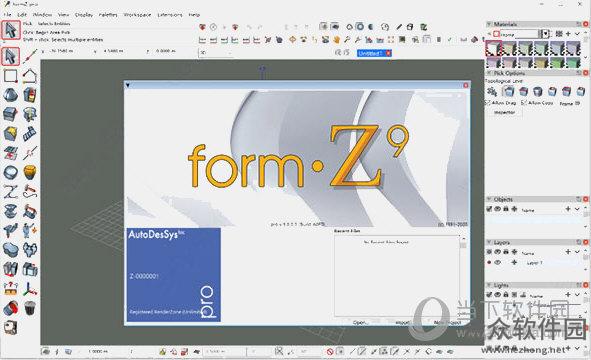
Task: Click the orange hand pan tool
Action: click(336, 39)
